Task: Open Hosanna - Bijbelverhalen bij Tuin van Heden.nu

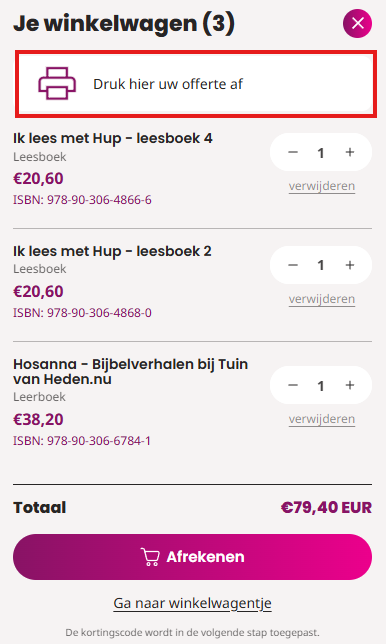Action: pyautogui.click(x=131, y=371)
